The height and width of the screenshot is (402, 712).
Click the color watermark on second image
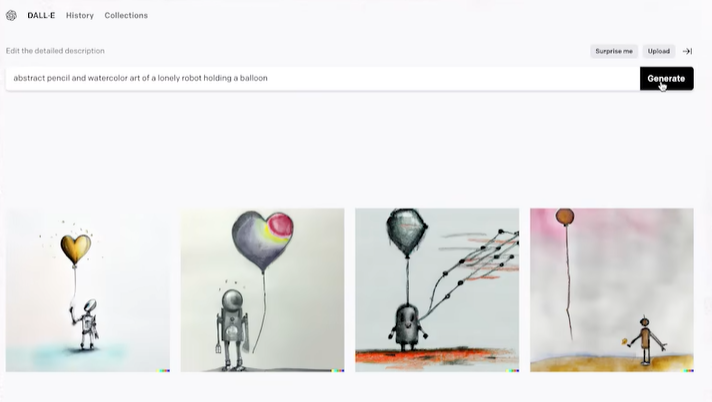point(337,371)
